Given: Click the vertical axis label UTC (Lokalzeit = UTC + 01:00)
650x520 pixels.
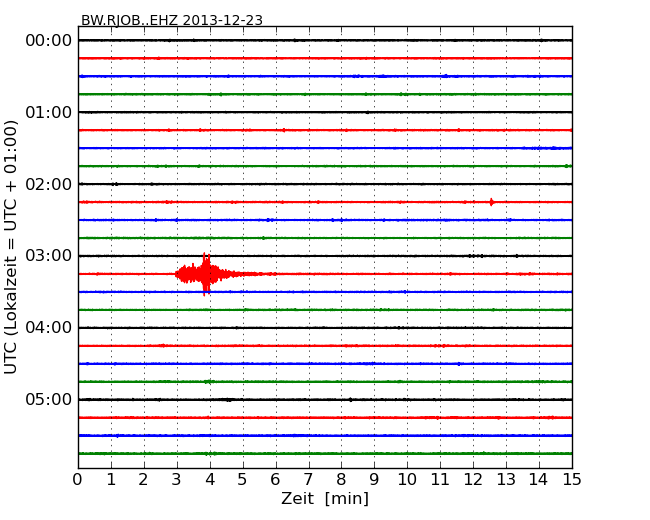Looking at the screenshot, I should pos(11,247).
